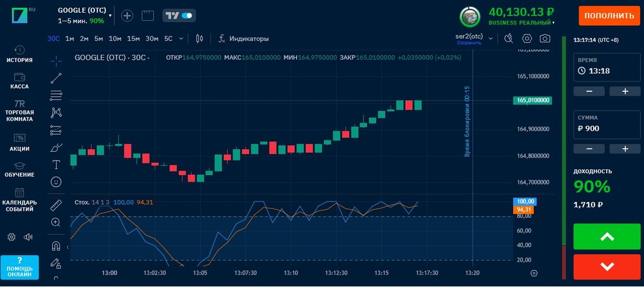Select the 2м timeframe
Screen dimensions: 644x287
(84, 38)
